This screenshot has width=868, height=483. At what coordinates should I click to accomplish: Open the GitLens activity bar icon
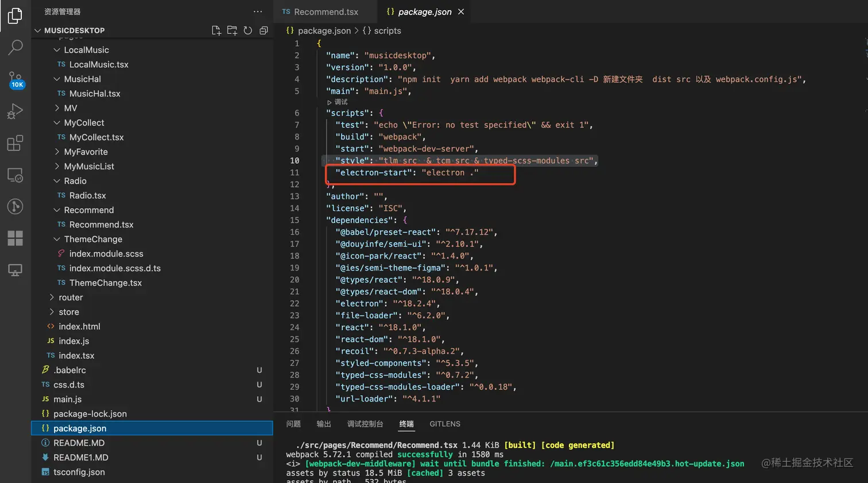pos(15,206)
